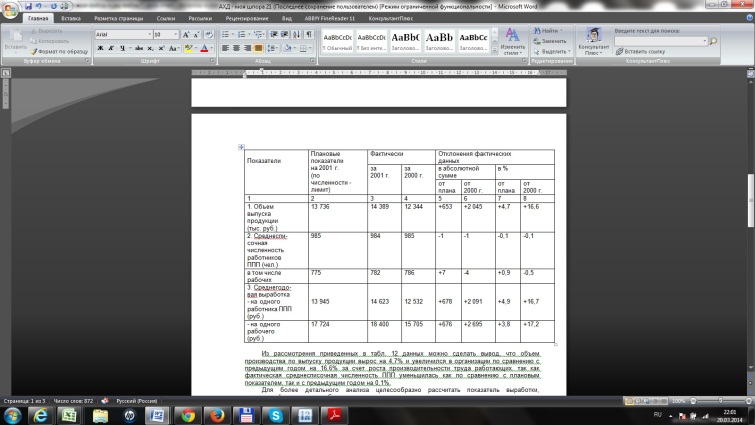Open the Разметка страницы tab
This screenshot has width=755, height=425.
118,18
